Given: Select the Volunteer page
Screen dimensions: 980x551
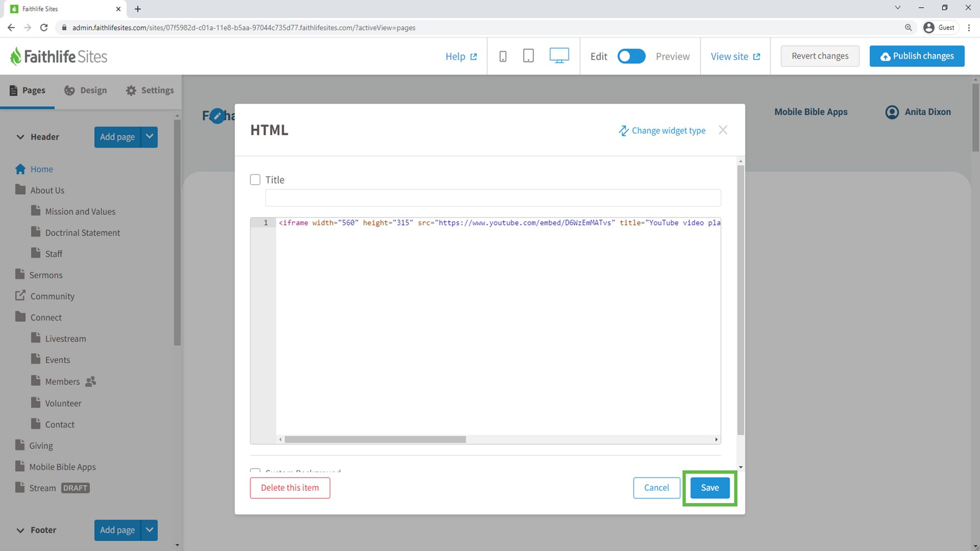Looking at the screenshot, I should 63,403.
